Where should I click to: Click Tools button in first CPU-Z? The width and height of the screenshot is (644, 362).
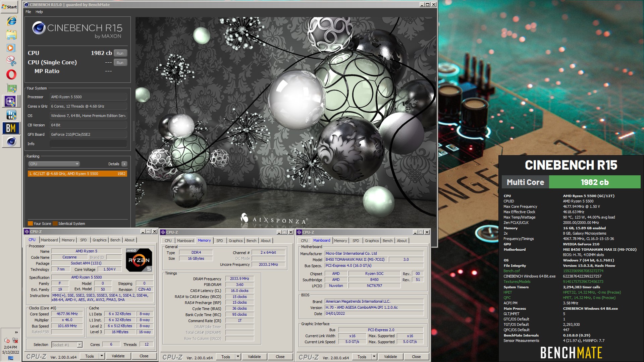pos(90,356)
